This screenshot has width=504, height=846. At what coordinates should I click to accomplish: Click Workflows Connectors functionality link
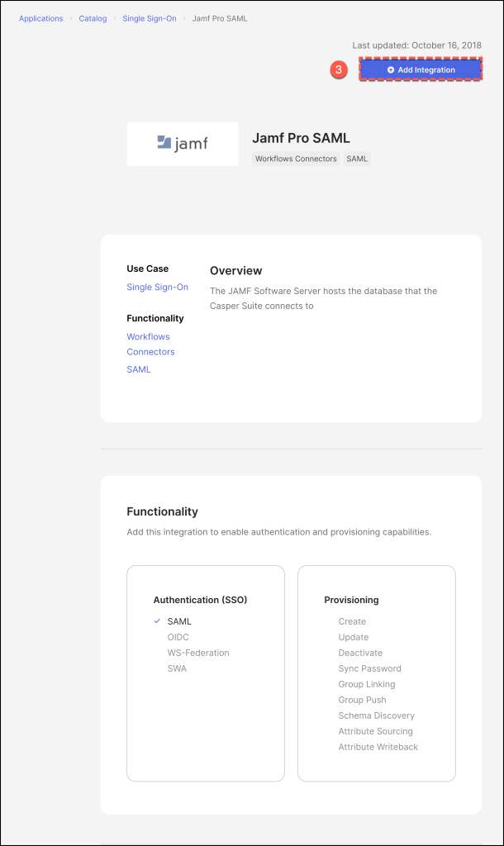pos(150,344)
